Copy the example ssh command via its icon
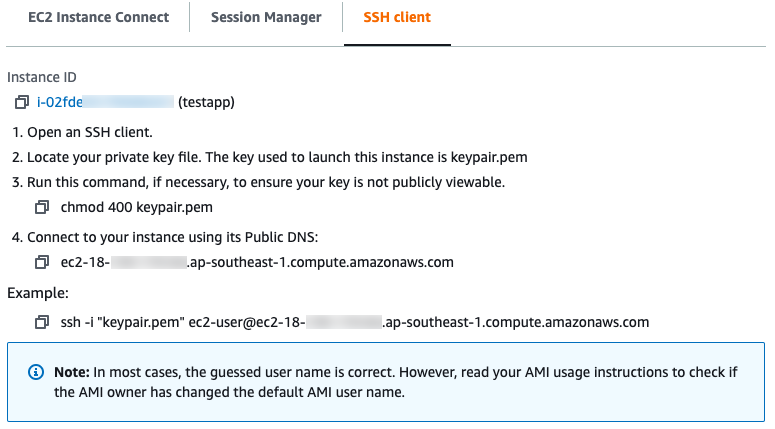The height and width of the screenshot is (429, 775). [42, 322]
